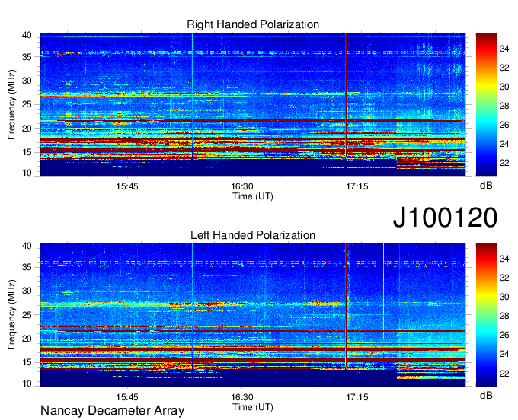Click the "Time (UT)" label under Right Handed plot

pos(253,196)
